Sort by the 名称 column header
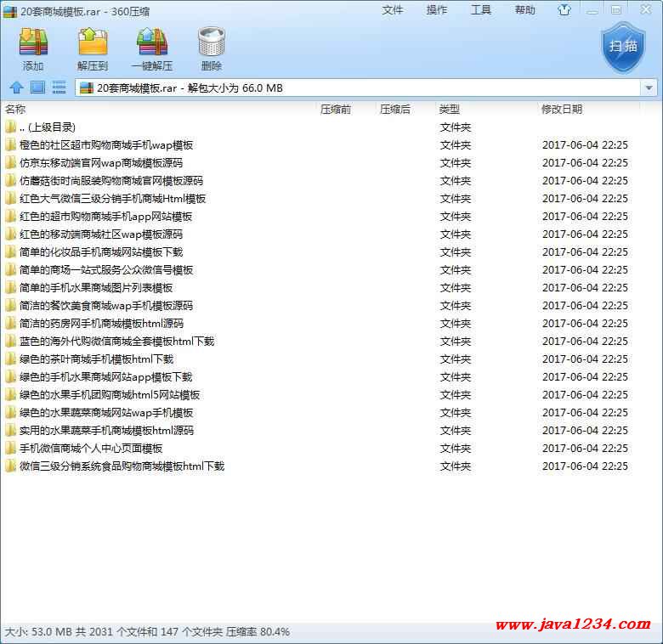Viewport: 663px width, 644px height. 15,110
